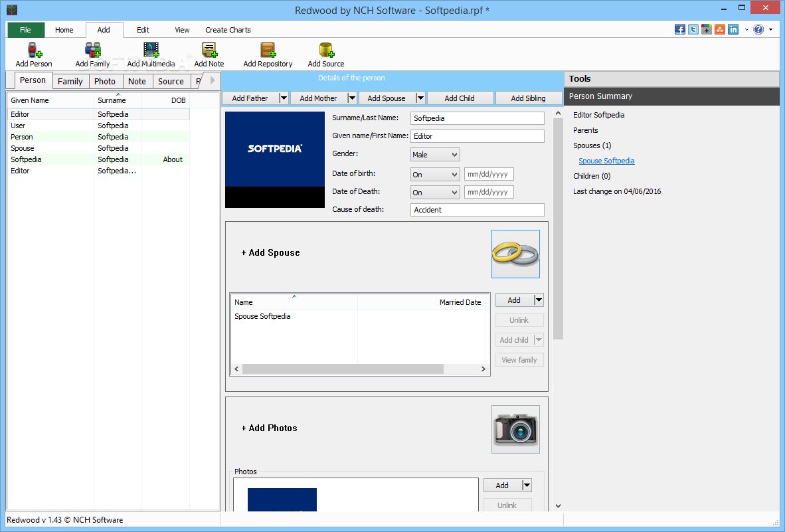Select the User Softpedia row
The height and width of the screenshot is (532, 785).
coord(98,126)
